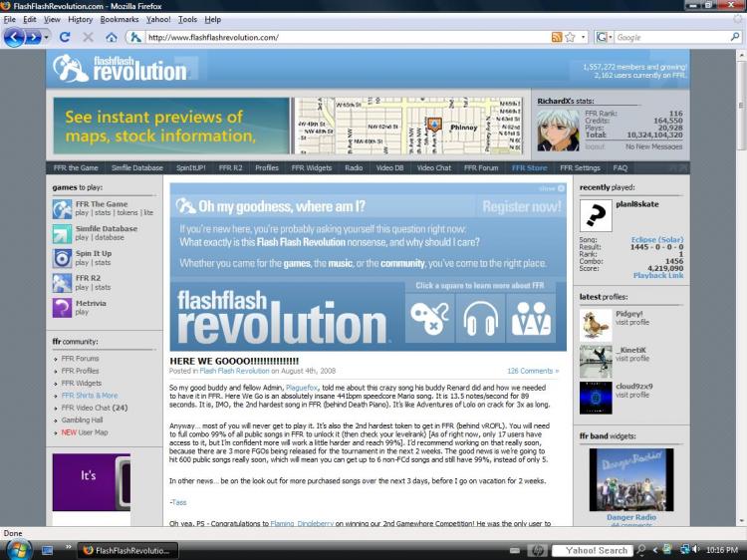Click the Yahoo Search magnifier on taskbar

click(641, 550)
